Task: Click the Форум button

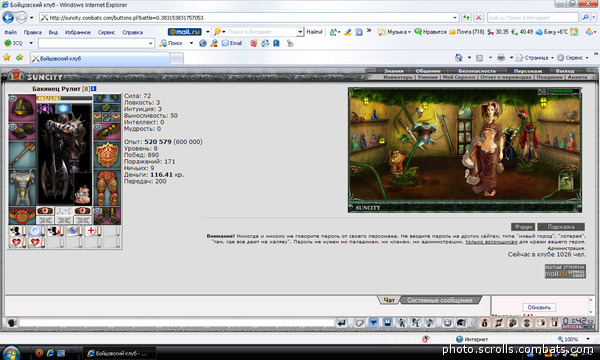Action: [523, 227]
